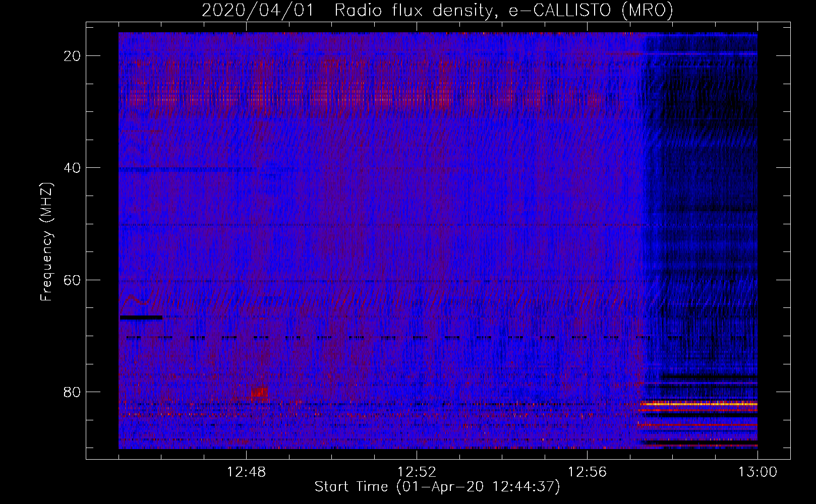Click the plot title 'Radio flux density, e-CALLISTO (MRO)'
The width and height of the screenshot is (816, 504).
[503, 11]
